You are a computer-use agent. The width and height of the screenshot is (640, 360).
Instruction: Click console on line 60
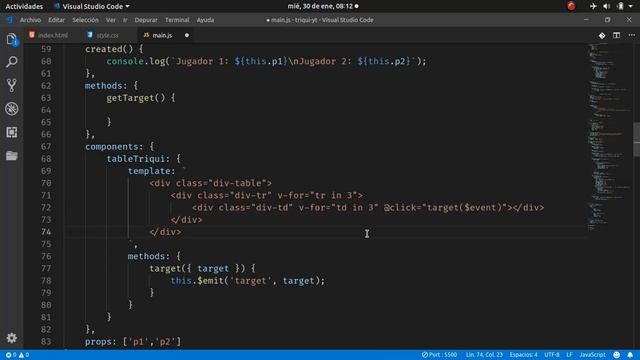point(125,61)
